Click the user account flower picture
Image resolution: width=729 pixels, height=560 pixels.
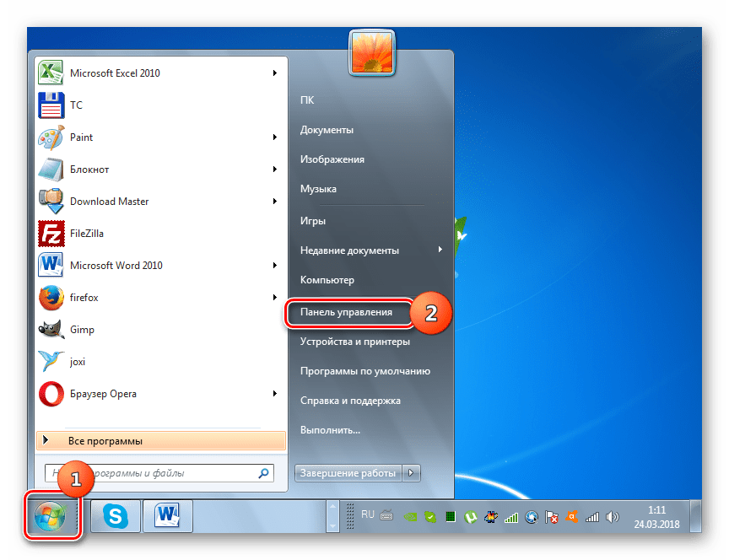click(372, 52)
